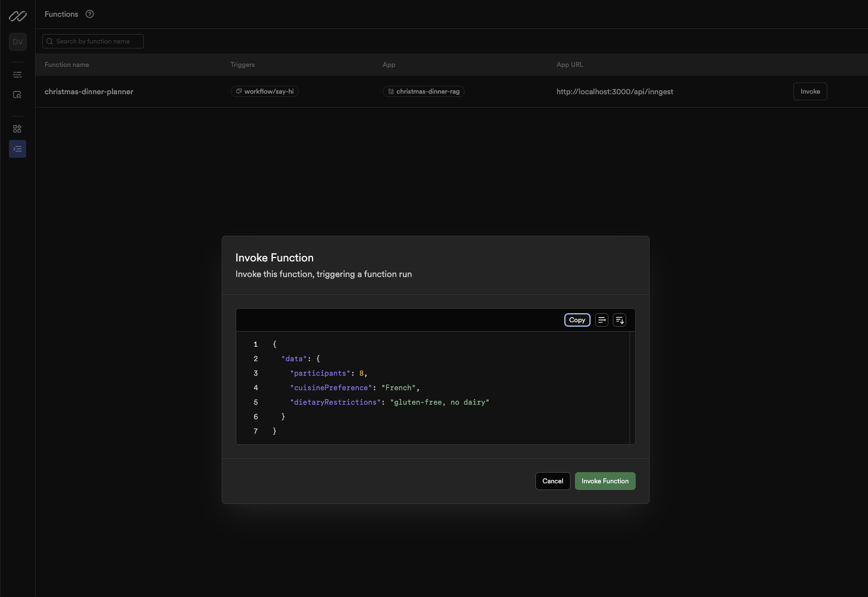
Task: Select the highlighted Functions sidebar icon
Action: coord(17,149)
